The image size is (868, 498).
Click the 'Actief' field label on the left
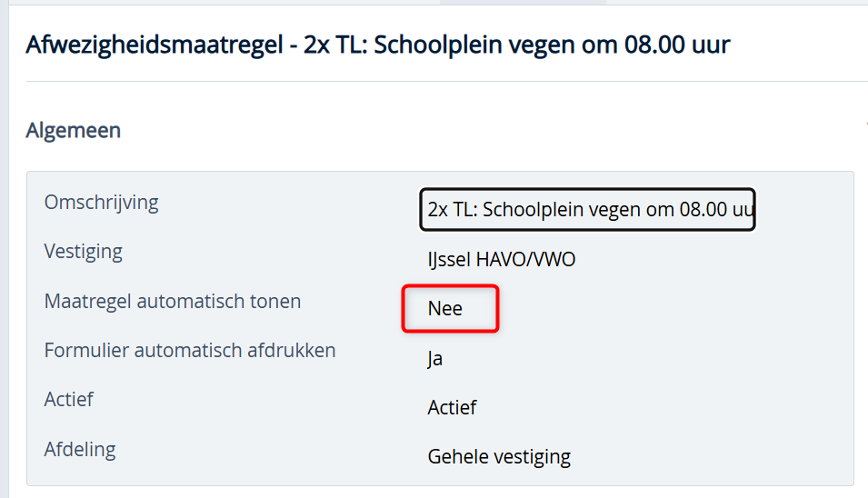point(68,399)
